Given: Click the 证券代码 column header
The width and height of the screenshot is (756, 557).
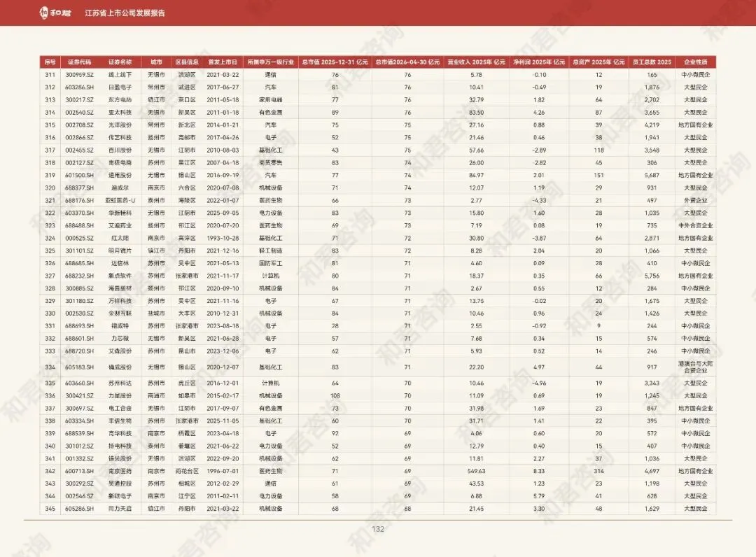Looking at the screenshot, I should click(x=80, y=62).
